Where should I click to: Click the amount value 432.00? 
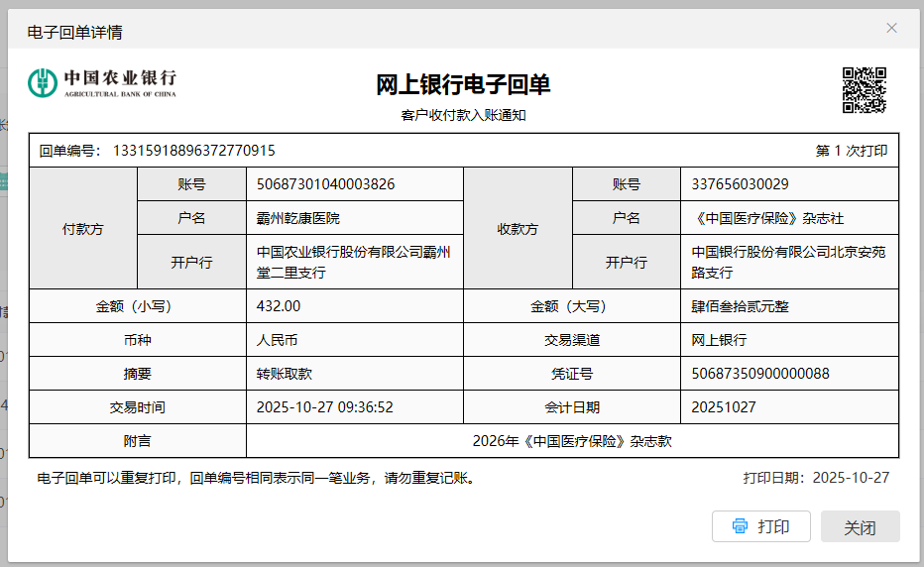coord(279,306)
